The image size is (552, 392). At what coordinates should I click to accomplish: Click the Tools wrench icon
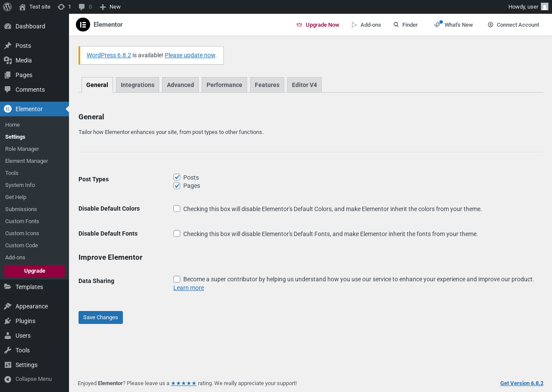(x=8, y=350)
